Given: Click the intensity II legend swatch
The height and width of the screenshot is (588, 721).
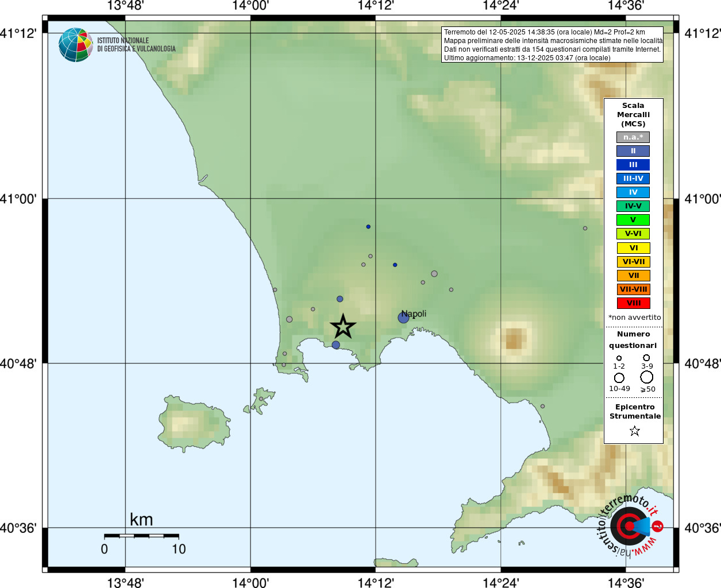Looking at the screenshot, I should (633, 151).
